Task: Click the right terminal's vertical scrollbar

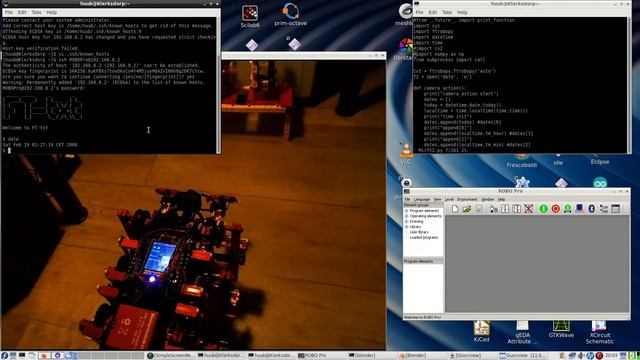Action: pos(629,85)
